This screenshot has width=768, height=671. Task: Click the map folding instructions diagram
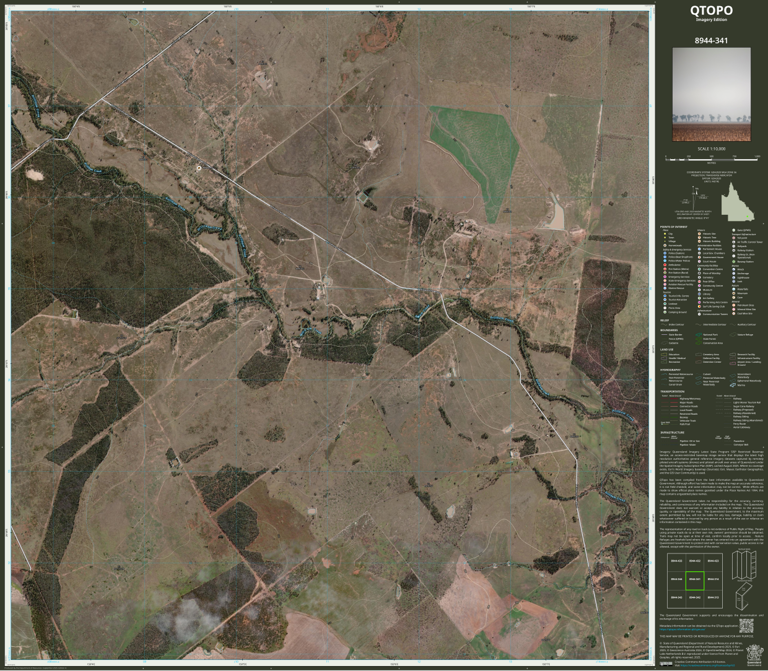click(744, 580)
